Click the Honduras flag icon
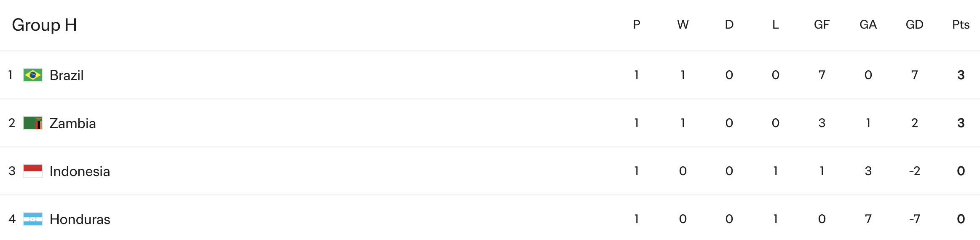980x240 pixels. 33,219
